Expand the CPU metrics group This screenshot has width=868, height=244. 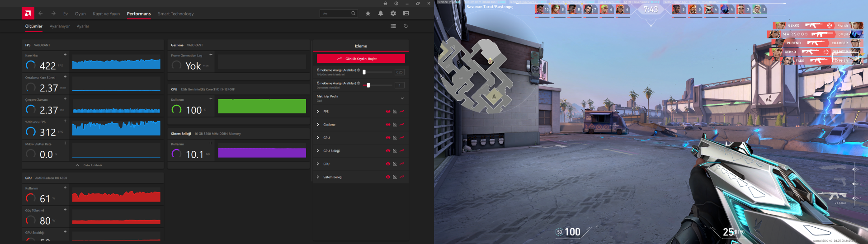pyautogui.click(x=318, y=164)
